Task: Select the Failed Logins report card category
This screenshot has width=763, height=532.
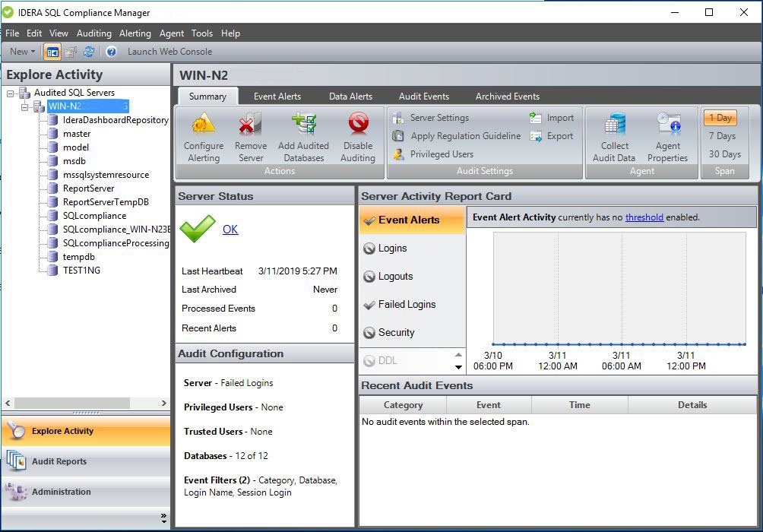Action: pyautogui.click(x=413, y=305)
